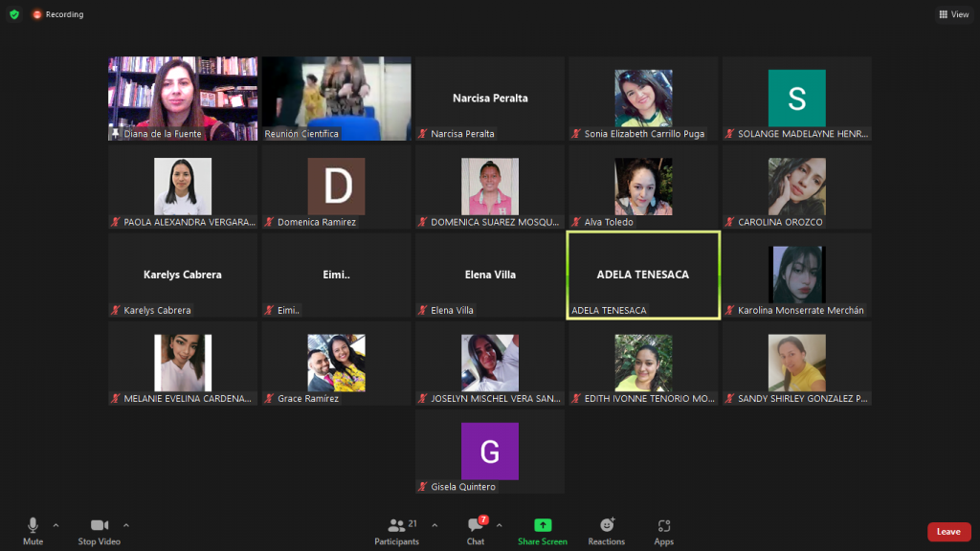Click Gisela Quintero's purple G avatar
Screen dimensions: 980x551
tap(490, 452)
